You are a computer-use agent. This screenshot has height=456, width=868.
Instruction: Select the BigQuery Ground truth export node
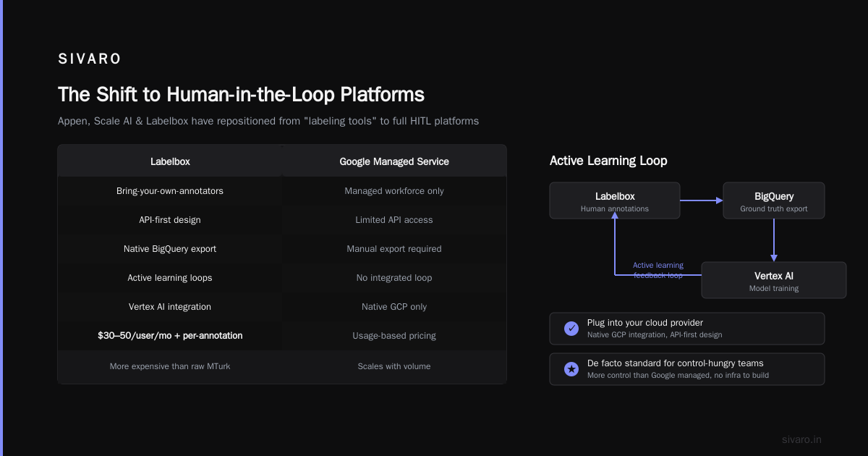774,200
